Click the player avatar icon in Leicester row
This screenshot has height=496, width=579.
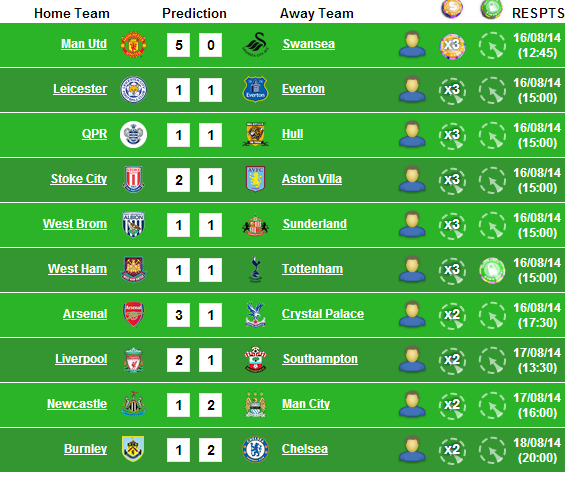412,89
